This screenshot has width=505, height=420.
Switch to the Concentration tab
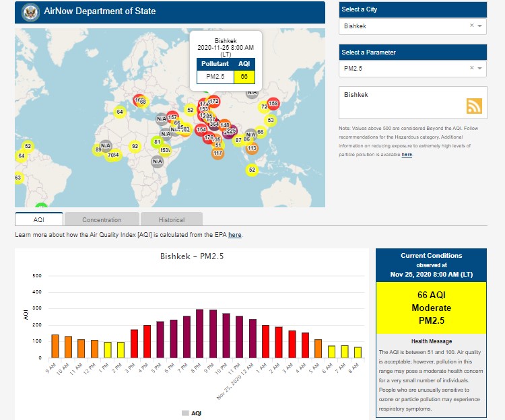pyautogui.click(x=102, y=219)
